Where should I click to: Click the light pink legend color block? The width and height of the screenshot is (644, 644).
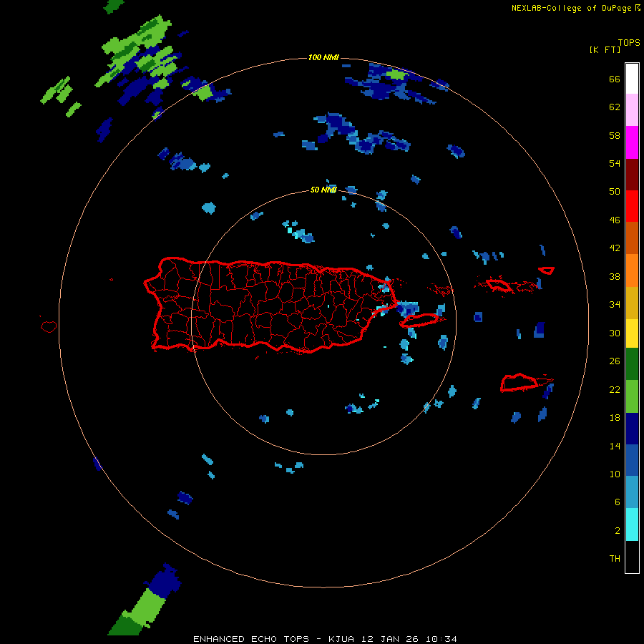pos(632,110)
